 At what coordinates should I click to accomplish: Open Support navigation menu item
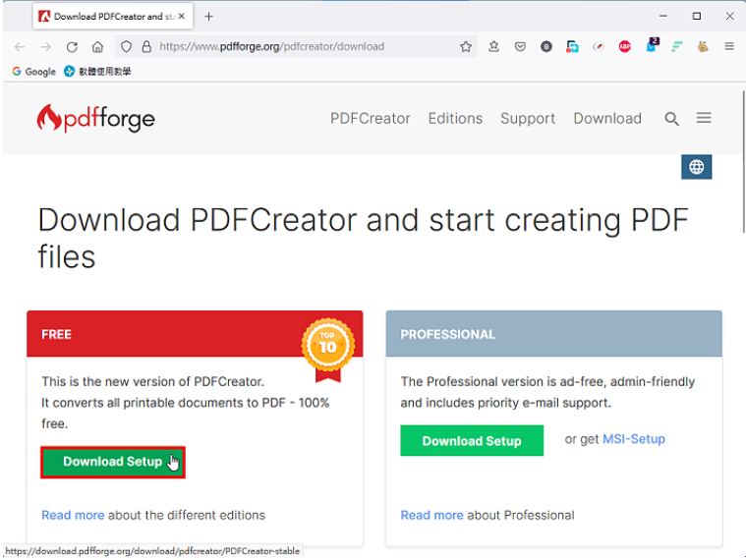(x=528, y=118)
